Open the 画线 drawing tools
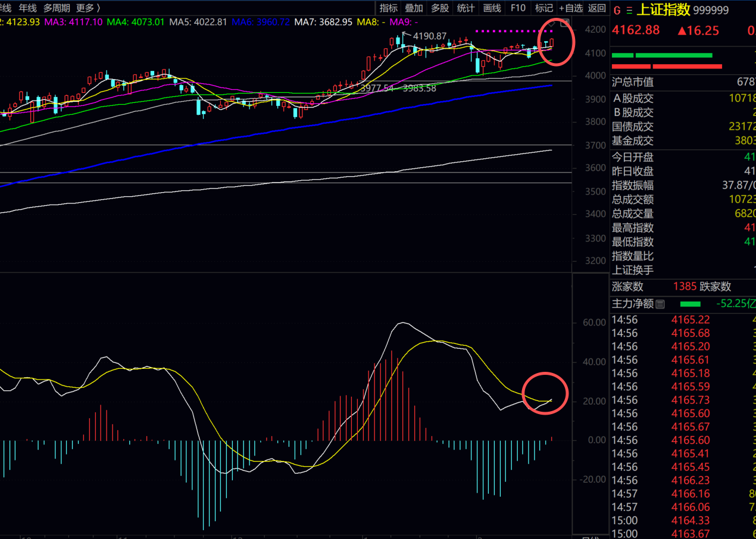This screenshot has width=756, height=539. point(492,8)
